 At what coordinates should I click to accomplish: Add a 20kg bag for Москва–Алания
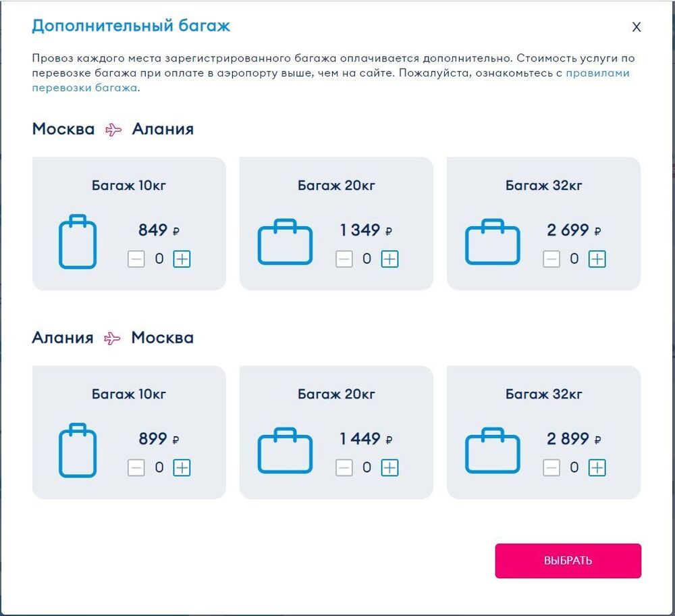[x=389, y=259]
